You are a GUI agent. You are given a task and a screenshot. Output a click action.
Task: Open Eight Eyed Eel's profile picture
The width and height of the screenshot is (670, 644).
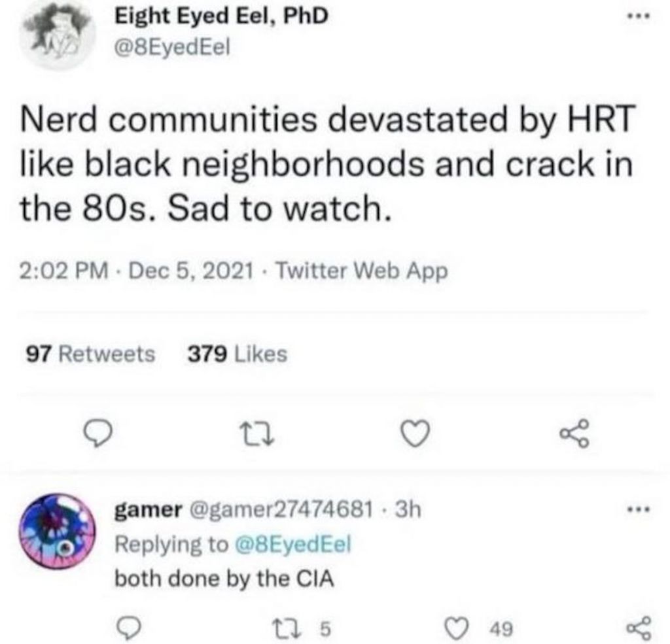pyautogui.click(x=58, y=36)
